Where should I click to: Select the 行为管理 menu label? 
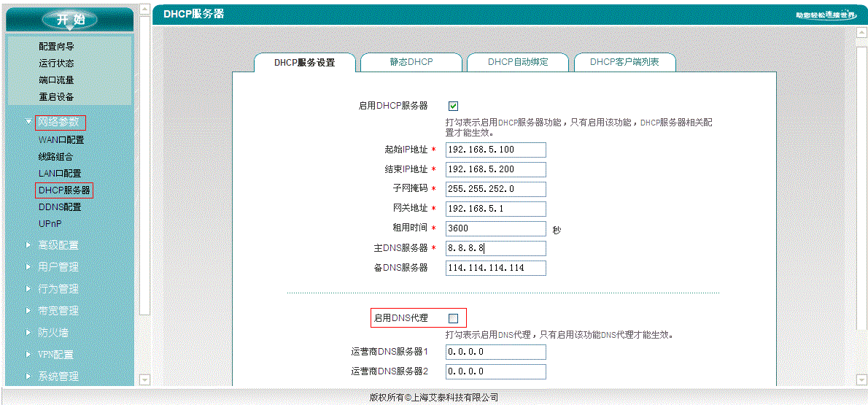point(58,289)
